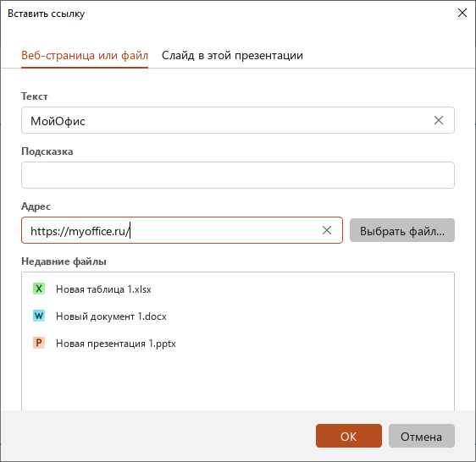Image resolution: width=476 pixels, height=462 pixels.
Task: Click into the empty Подсказка field
Action: 238,175
